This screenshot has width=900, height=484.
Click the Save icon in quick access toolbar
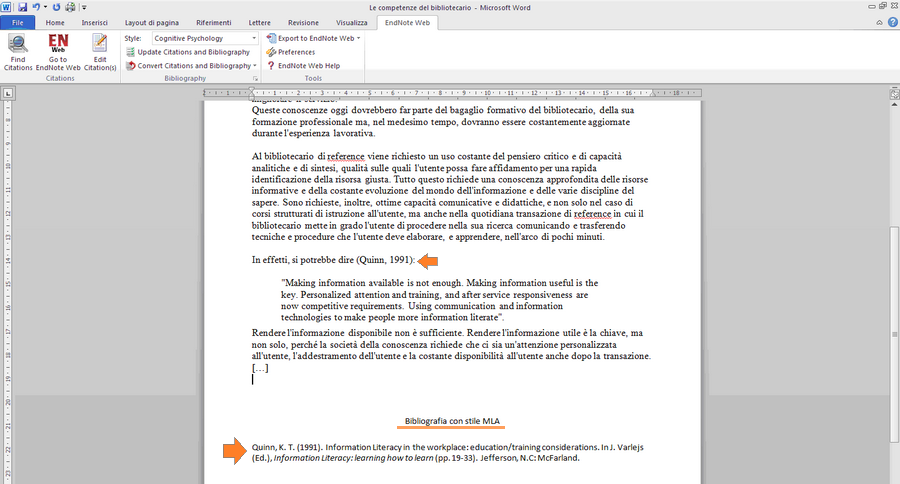pos(21,7)
